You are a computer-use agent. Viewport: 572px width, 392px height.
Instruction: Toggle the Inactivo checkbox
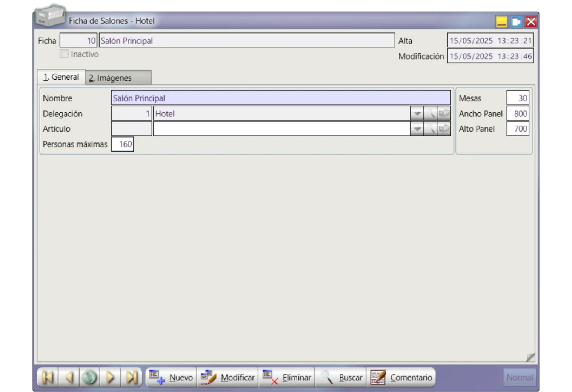click(64, 54)
